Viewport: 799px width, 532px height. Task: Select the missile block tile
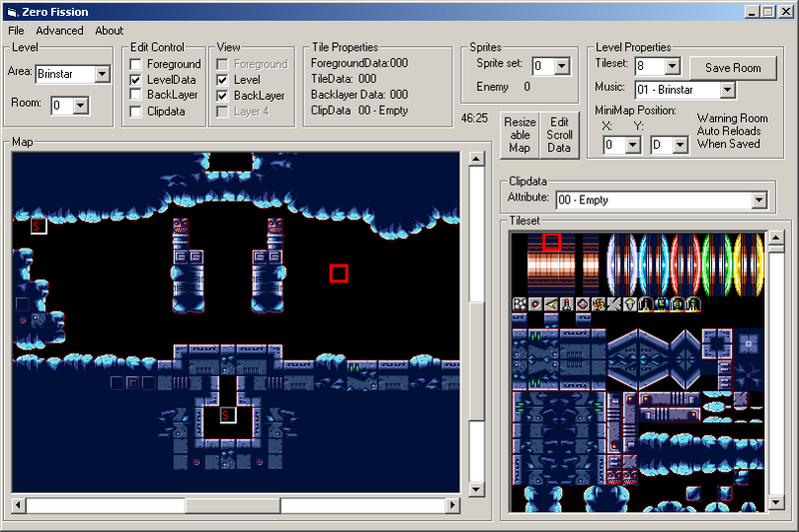tap(566, 304)
